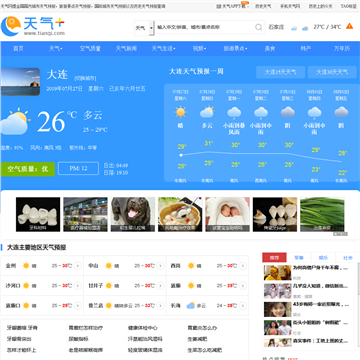360x360 pixels.
Task: Expand the 视频 navigation menu
Action: coord(199,49)
